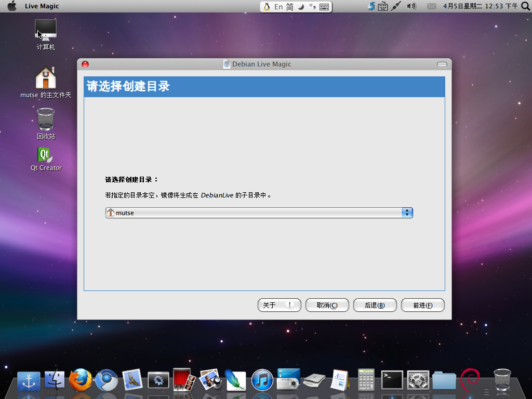Click the penguin icon on input bar
532x399 pixels.
(x=267, y=7)
